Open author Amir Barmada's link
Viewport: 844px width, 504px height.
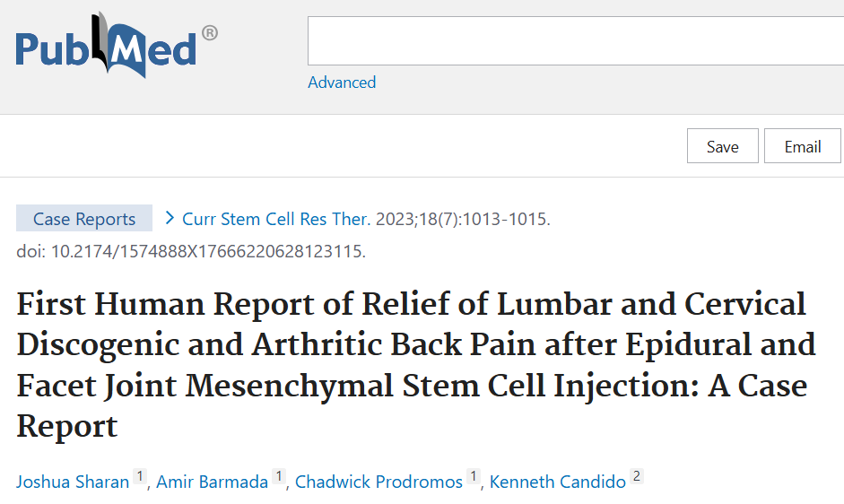coord(212,482)
